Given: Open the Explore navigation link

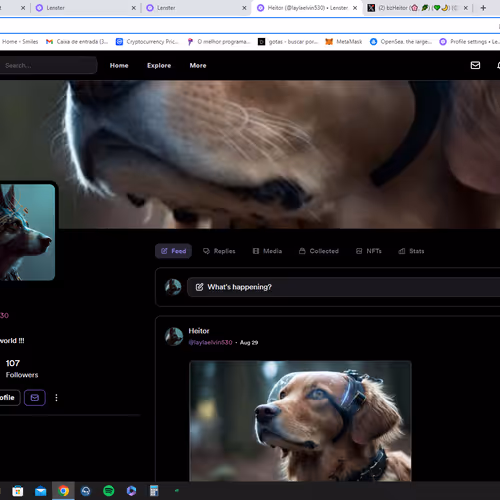Looking at the screenshot, I should (x=159, y=66).
